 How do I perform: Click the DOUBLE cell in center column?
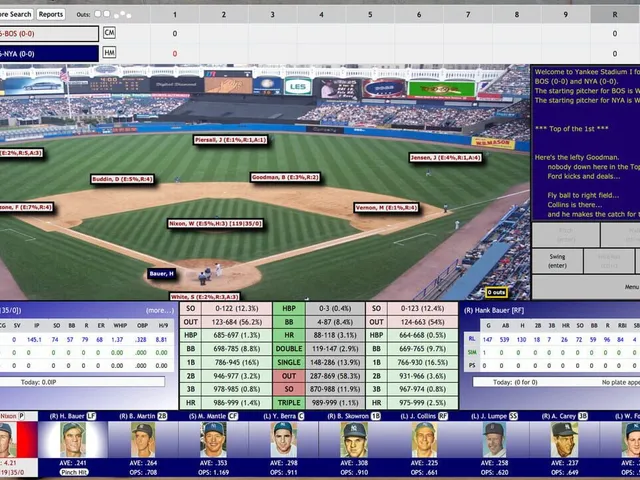pos(289,349)
